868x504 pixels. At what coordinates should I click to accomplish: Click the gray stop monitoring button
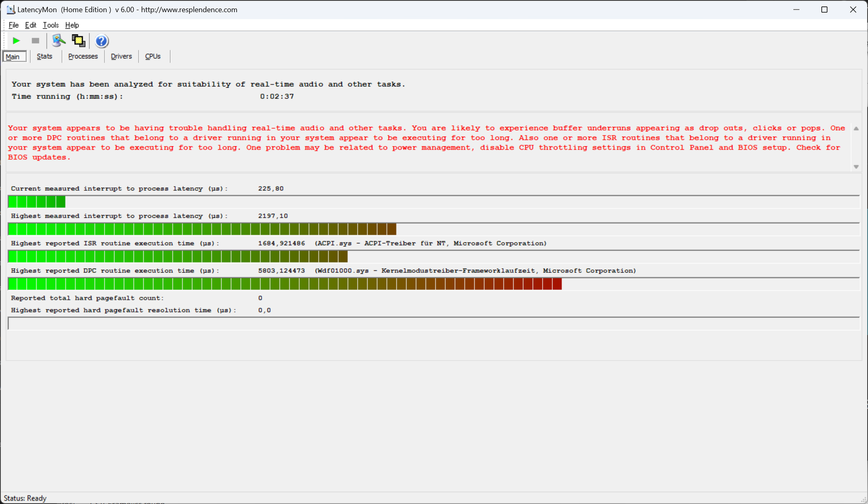click(x=35, y=41)
